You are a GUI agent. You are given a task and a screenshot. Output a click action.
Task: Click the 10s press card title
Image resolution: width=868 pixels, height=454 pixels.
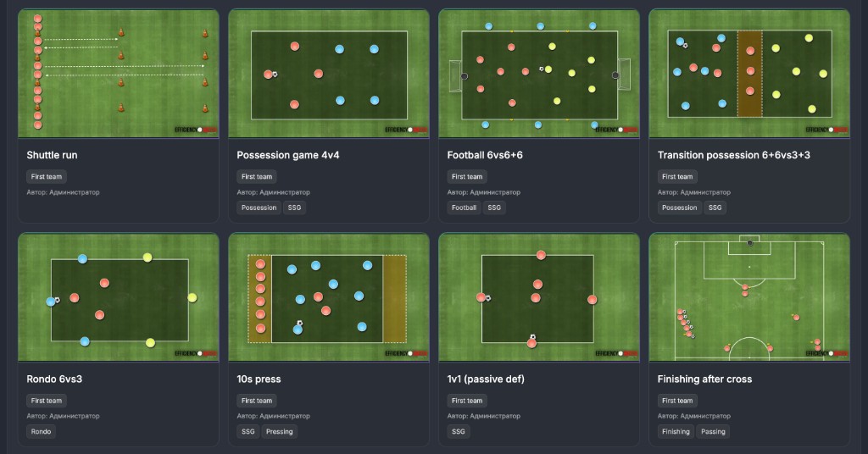point(259,379)
